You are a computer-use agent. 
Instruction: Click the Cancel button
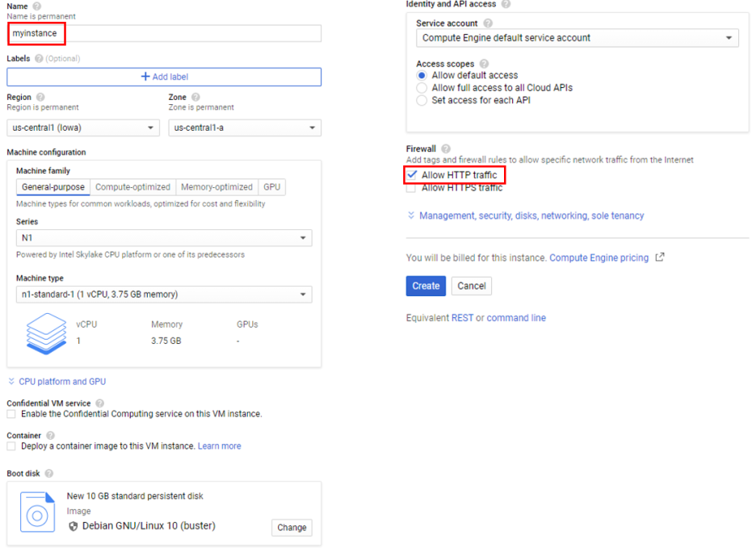tap(472, 286)
